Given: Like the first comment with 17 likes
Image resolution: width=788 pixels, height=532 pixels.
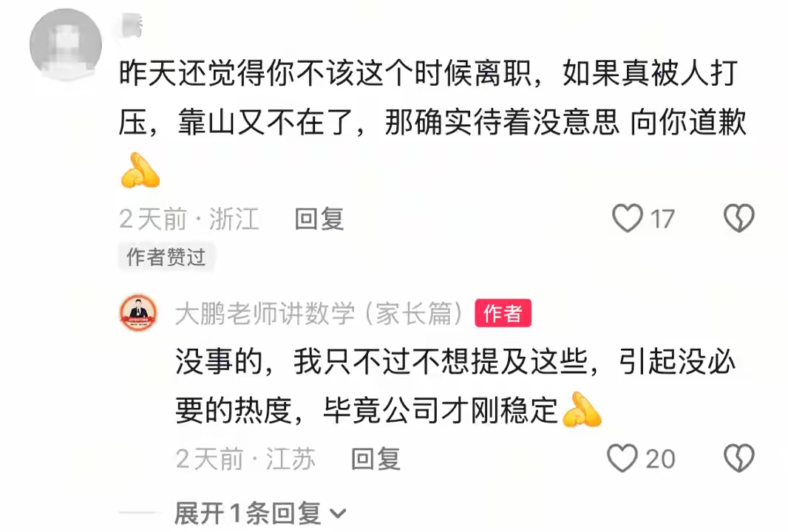Looking at the screenshot, I should [627, 219].
